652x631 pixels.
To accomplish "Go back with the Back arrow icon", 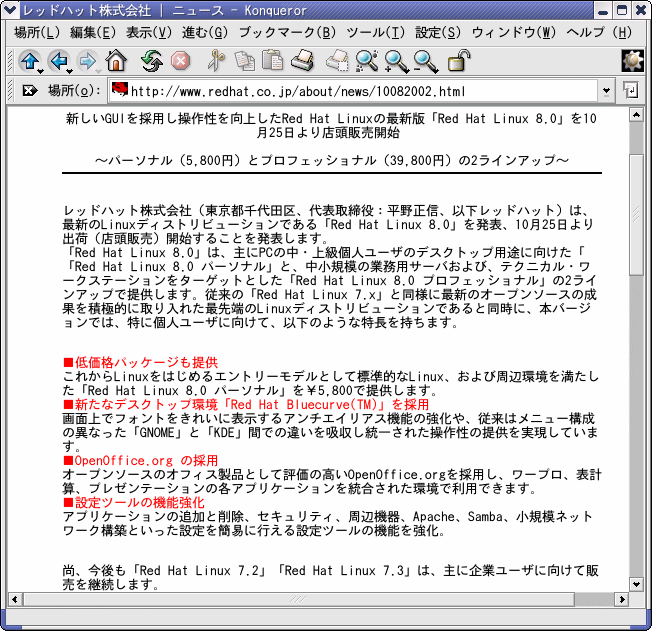I will coord(58,61).
